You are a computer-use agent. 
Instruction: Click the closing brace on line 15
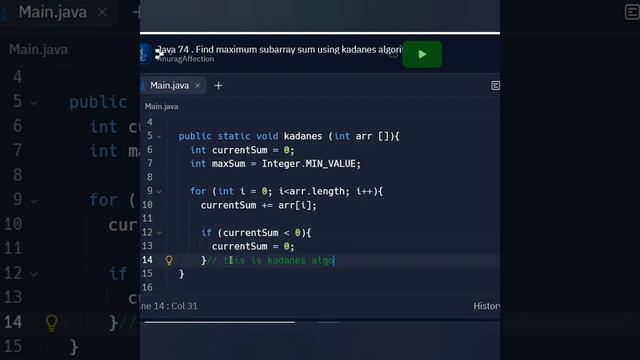(x=181, y=274)
